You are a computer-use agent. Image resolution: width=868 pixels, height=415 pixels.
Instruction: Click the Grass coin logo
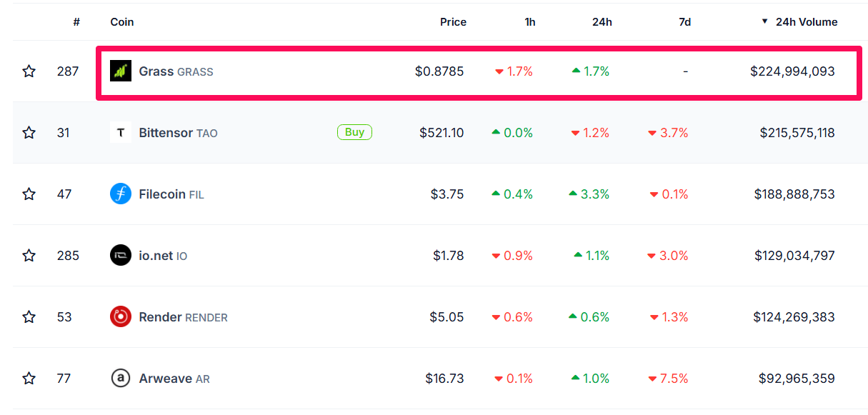pos(120,71)
